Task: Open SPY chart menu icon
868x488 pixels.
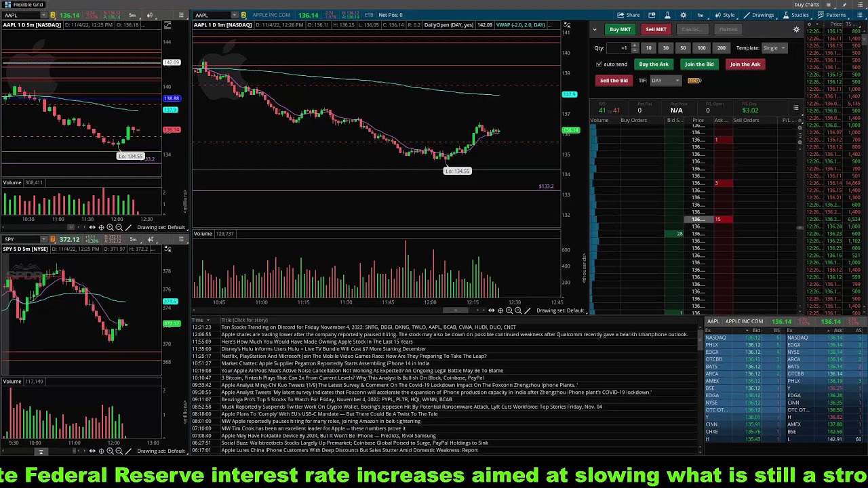Action: 181,239
